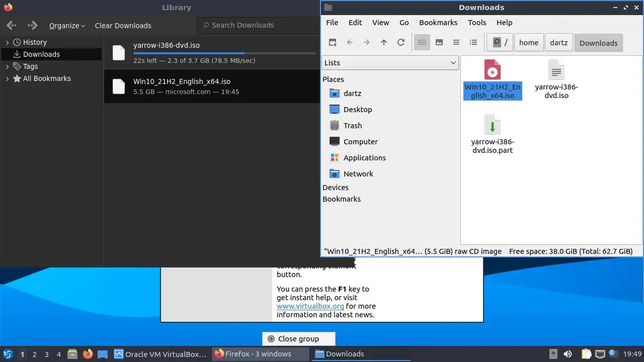
Task: Open the Help menu in file manager
Action: click(x=504, y=23)
